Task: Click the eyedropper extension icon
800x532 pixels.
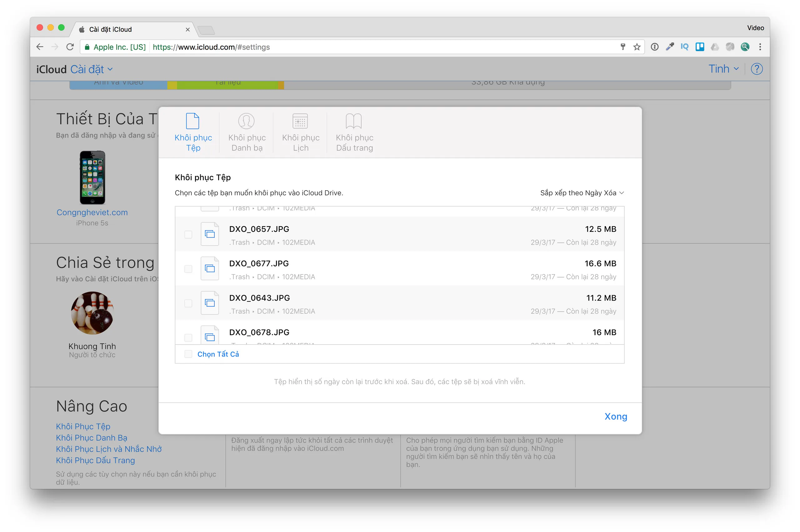Action: point(669,47)
